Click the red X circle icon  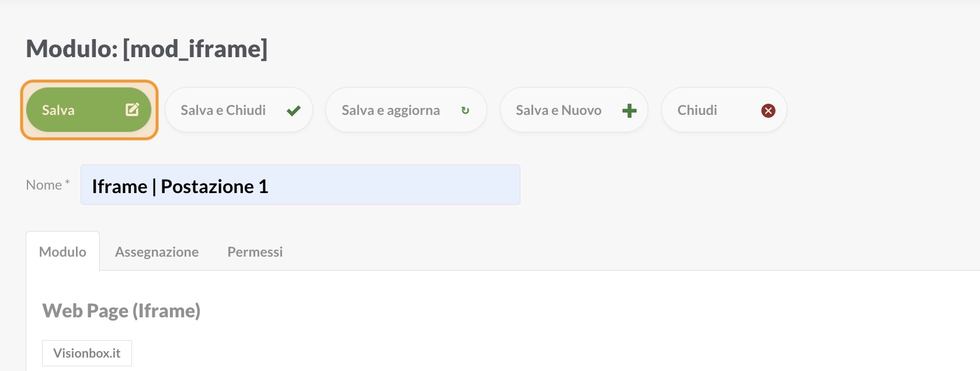tap(769, 110)
